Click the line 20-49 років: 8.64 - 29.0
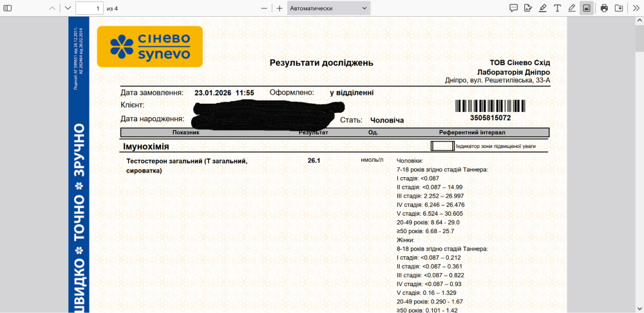Viewport: 644px width, 313px height. [428, 222]
